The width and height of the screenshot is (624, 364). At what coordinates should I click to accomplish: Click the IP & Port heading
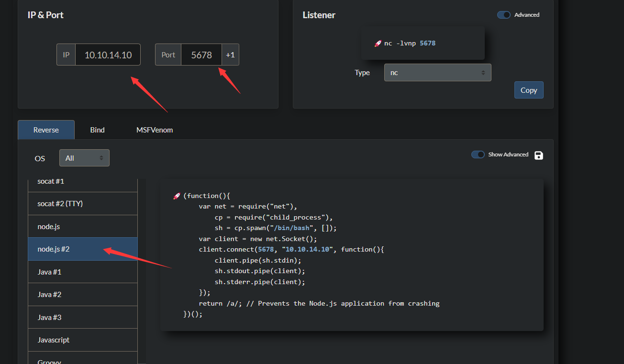coord(45,15)
